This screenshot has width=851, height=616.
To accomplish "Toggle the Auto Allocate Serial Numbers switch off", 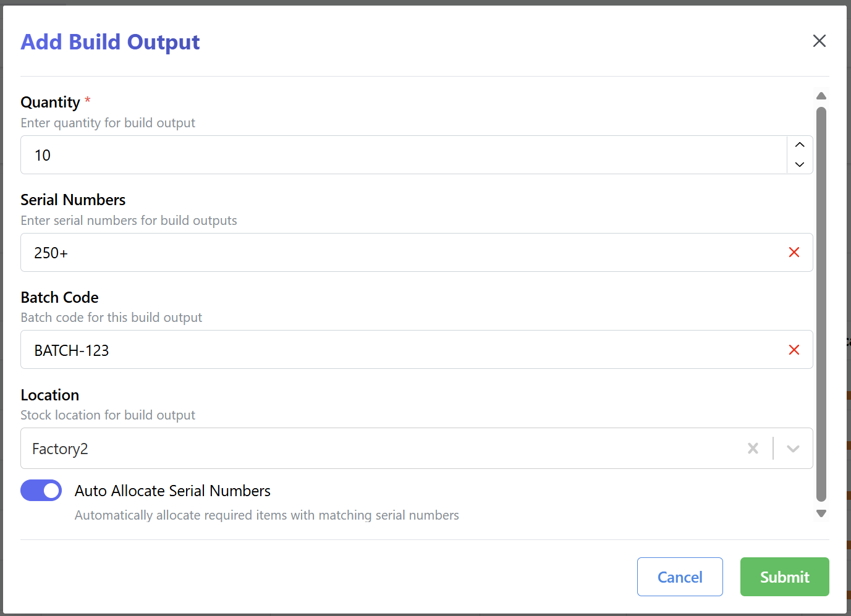I will coord(41,490).
